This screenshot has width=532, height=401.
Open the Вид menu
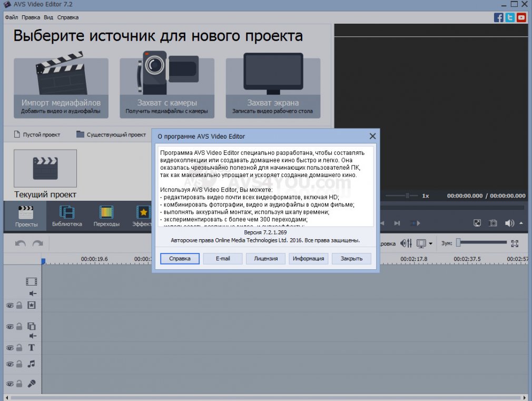click(x=48, y=17)
